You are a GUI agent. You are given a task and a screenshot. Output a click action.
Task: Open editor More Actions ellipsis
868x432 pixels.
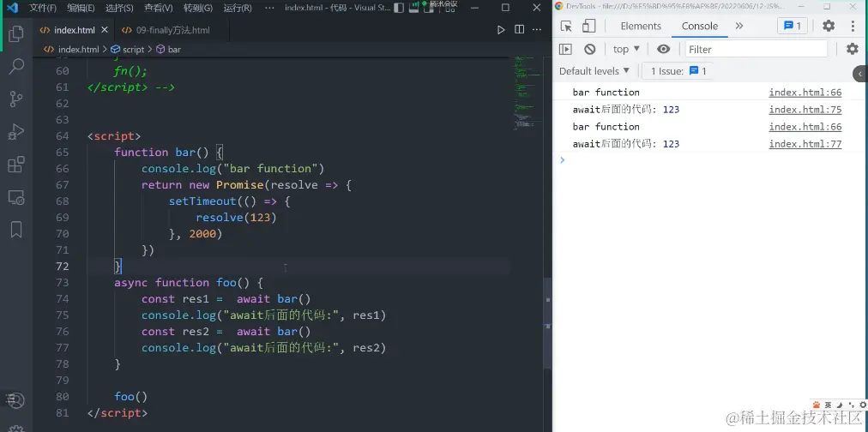537,30
